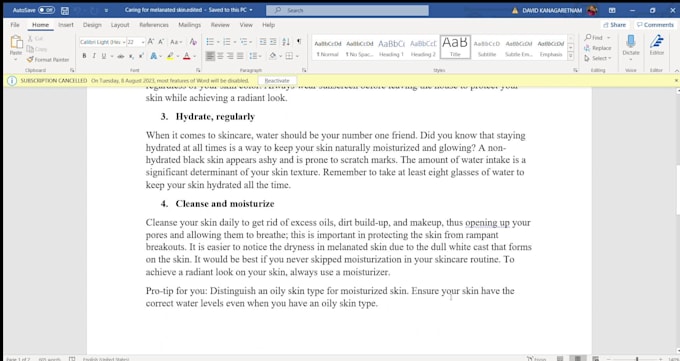
Task: Switch to Print Layout view in status bar
Action: pyautogui.click(x=577, y=358)
